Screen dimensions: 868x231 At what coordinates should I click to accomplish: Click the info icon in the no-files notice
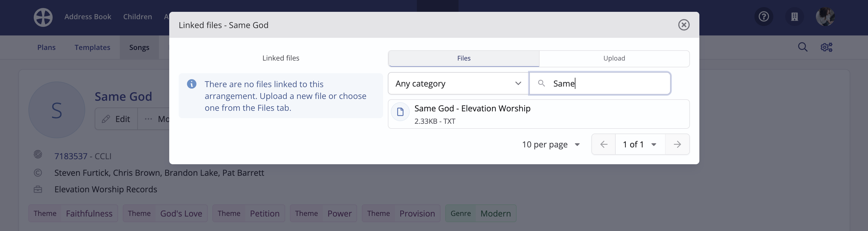pos(192,84)
